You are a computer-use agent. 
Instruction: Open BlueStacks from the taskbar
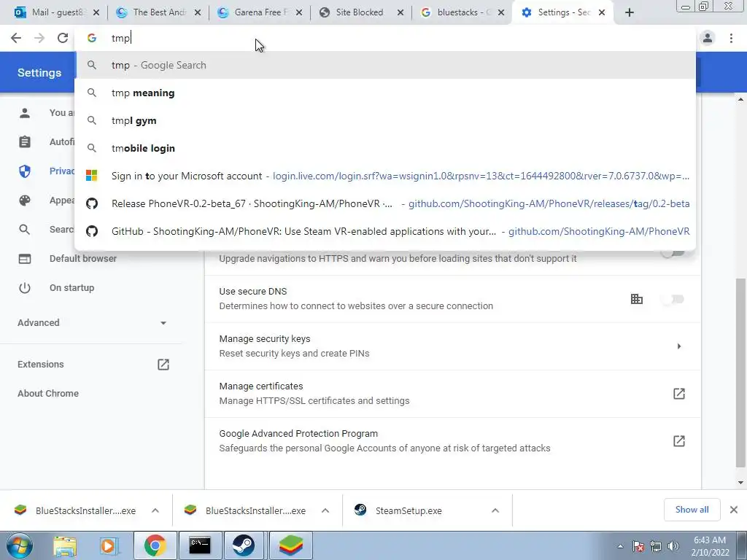click(290, 545)
